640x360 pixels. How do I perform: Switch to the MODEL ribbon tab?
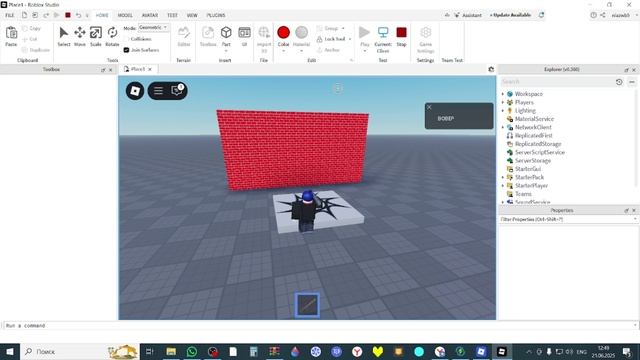tap(125, 15)
